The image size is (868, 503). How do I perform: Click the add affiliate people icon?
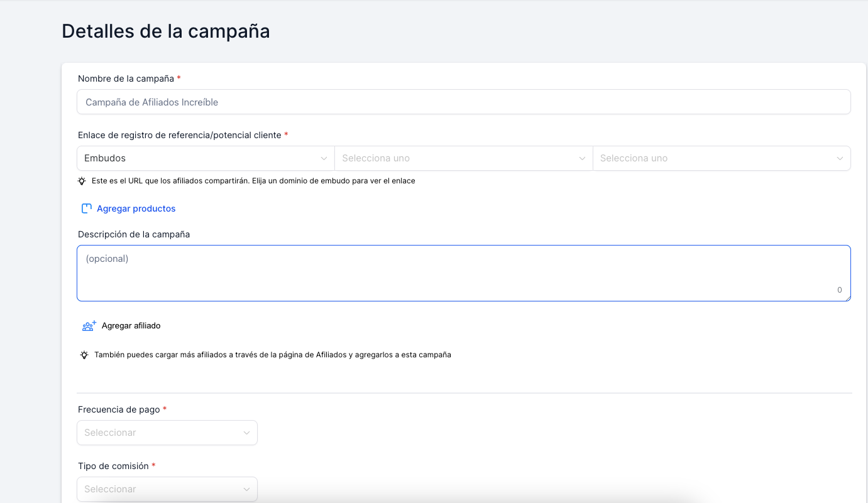click(89, 326)
